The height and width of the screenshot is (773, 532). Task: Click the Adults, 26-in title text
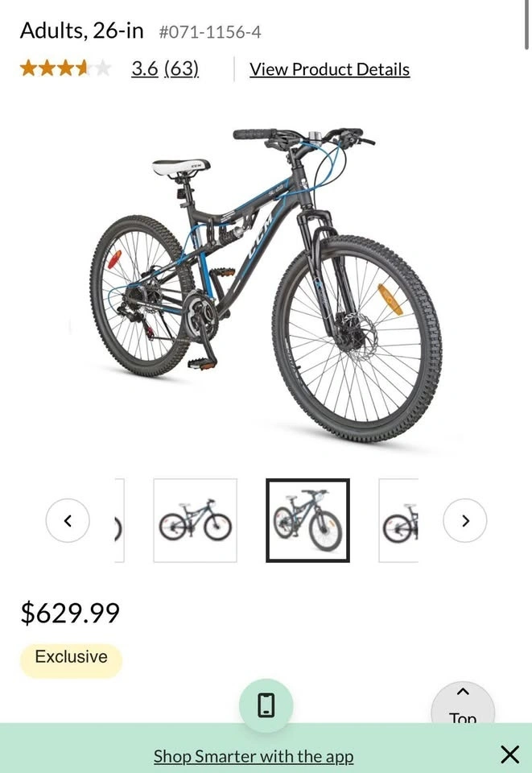point(82,31)
